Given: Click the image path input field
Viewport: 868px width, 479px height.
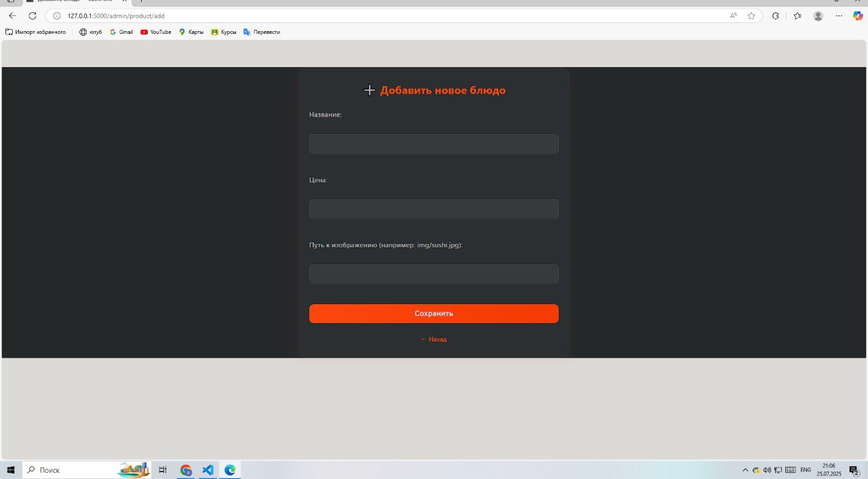Looking at the screenshot, I should click(434, 274).
